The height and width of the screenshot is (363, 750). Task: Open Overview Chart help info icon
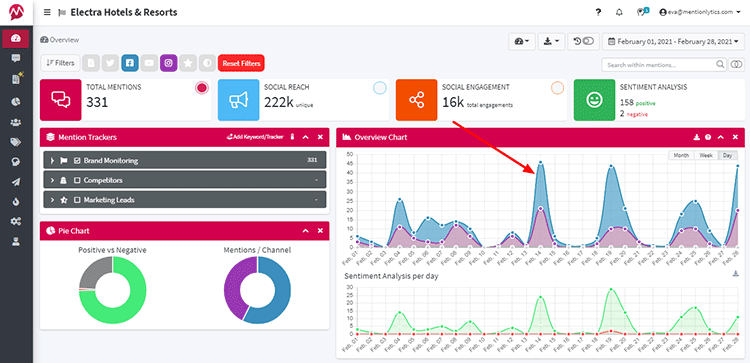point(708,137)
